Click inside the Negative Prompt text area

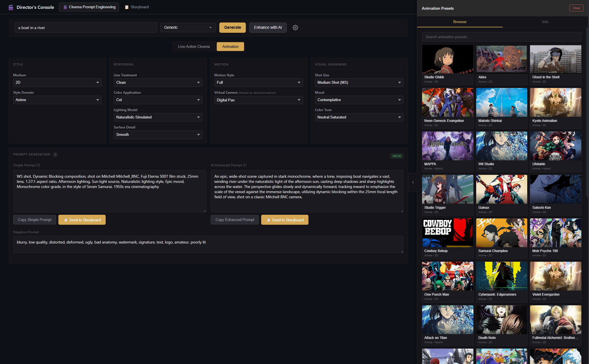[x=208, y=244]
